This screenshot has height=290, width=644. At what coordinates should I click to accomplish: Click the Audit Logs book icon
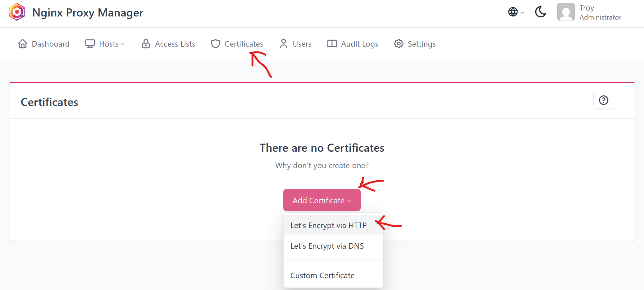pos(332,44)
